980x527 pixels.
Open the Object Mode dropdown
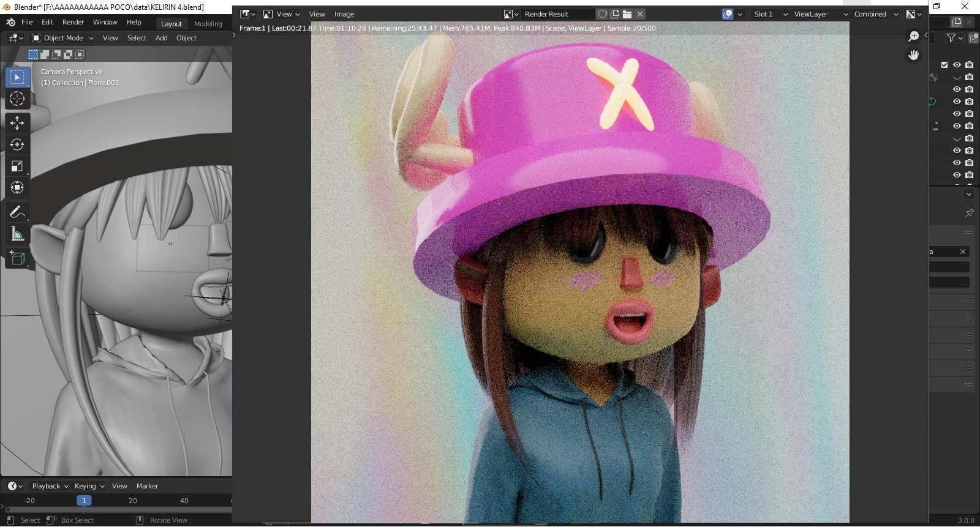62,38
